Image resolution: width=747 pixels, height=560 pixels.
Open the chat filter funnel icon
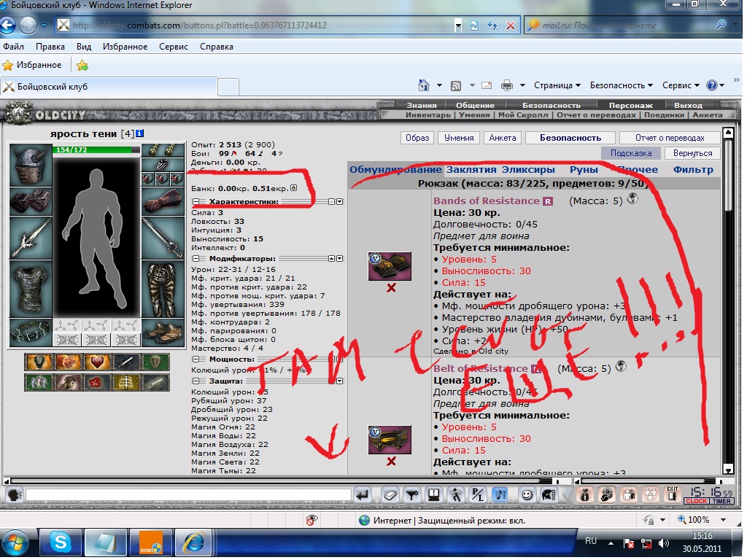412,496
